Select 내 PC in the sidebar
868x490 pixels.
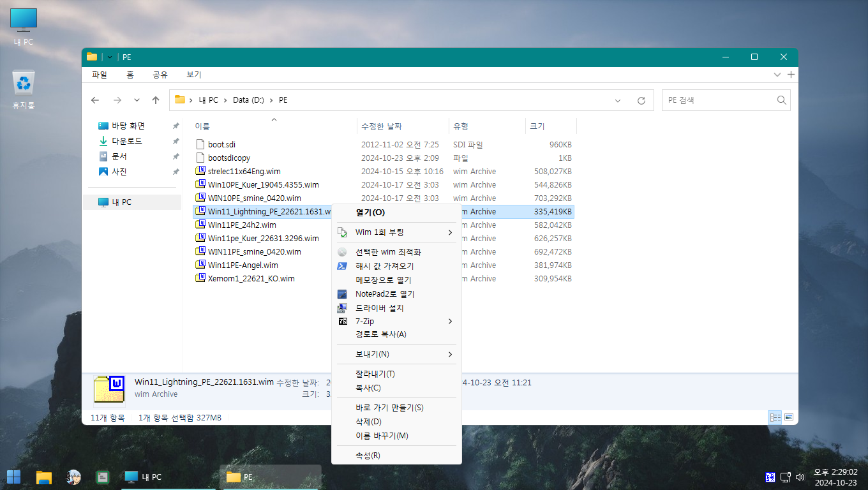pyautogui.click(x=132, y=202)
